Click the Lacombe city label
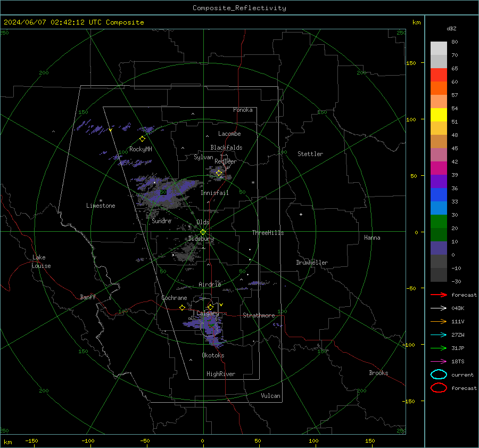This screenshot has width=479, height=448. pyautogui.click(x=229, y=134)
